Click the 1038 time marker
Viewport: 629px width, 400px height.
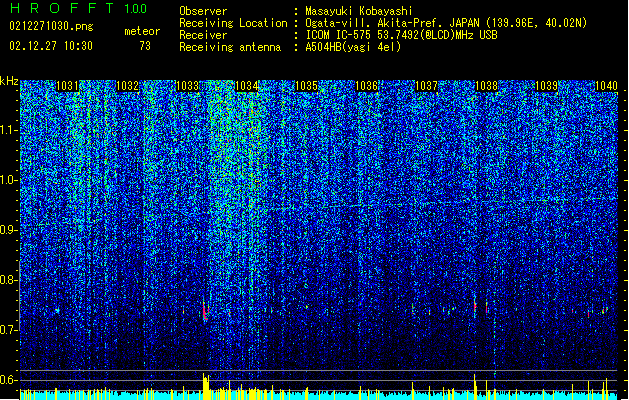486,86
